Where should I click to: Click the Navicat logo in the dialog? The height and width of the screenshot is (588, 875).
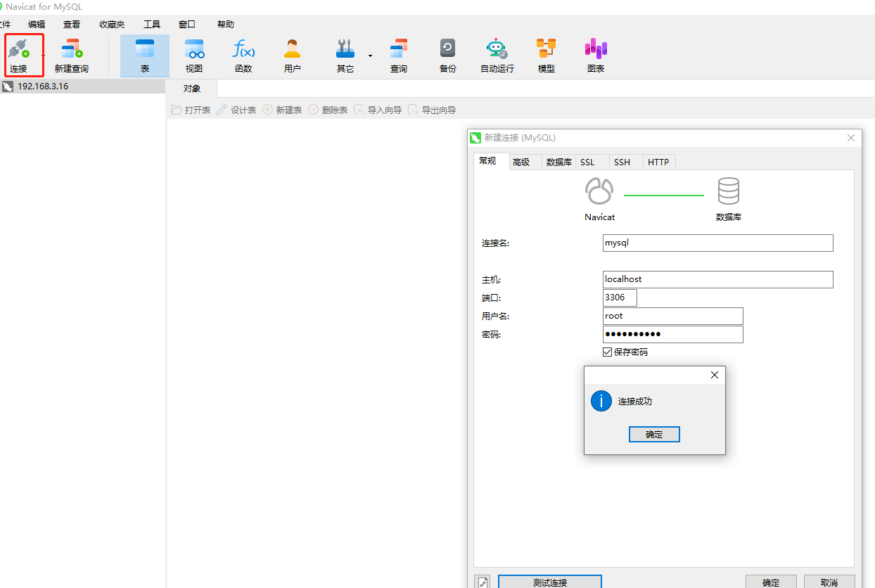[x=599, y=191]
